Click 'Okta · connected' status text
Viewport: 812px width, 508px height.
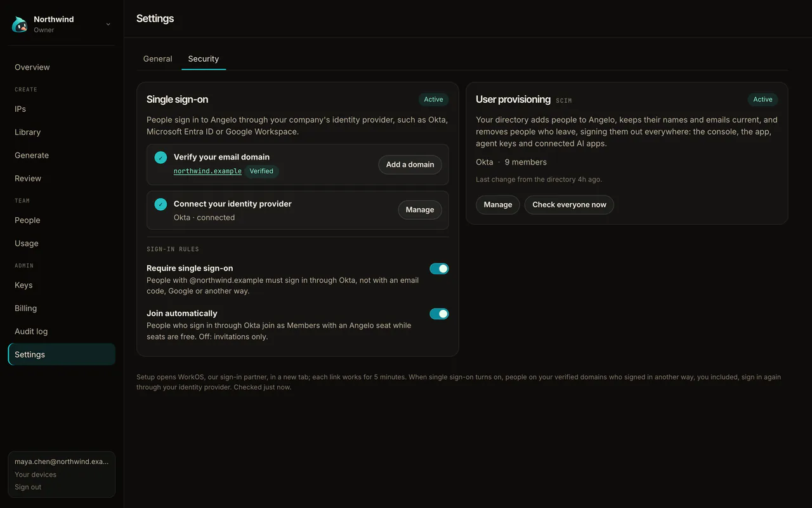click(204, 217)
